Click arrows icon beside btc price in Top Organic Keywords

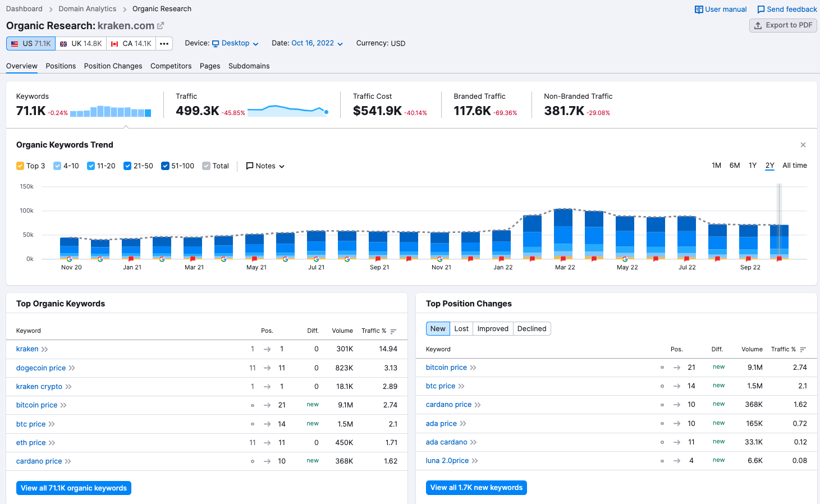click(x=52, y=424)
